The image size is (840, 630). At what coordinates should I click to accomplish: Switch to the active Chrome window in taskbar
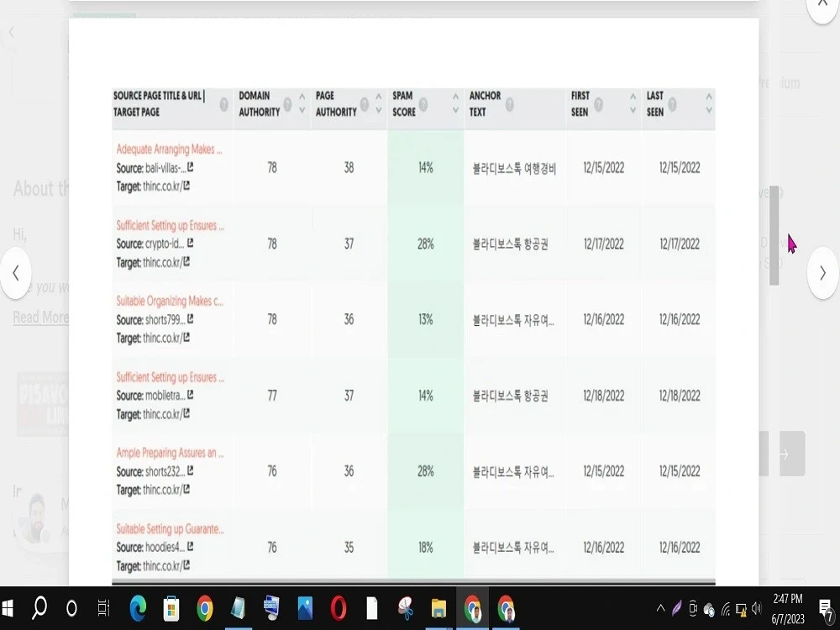(472, 608)
